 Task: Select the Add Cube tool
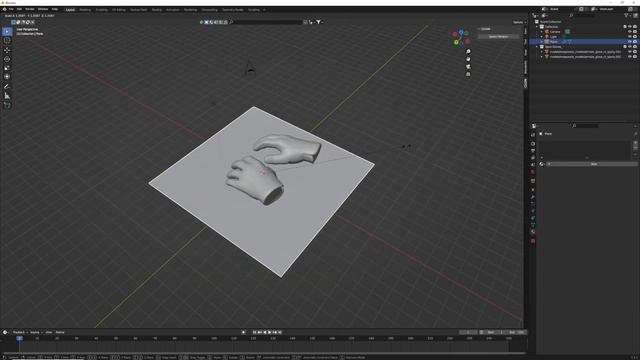(7, 105)
